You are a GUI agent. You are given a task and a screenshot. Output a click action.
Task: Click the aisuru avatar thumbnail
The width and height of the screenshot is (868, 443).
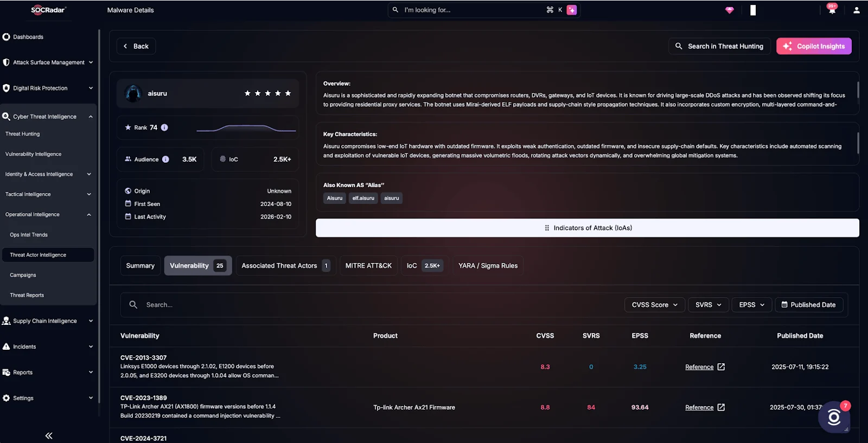133,93
